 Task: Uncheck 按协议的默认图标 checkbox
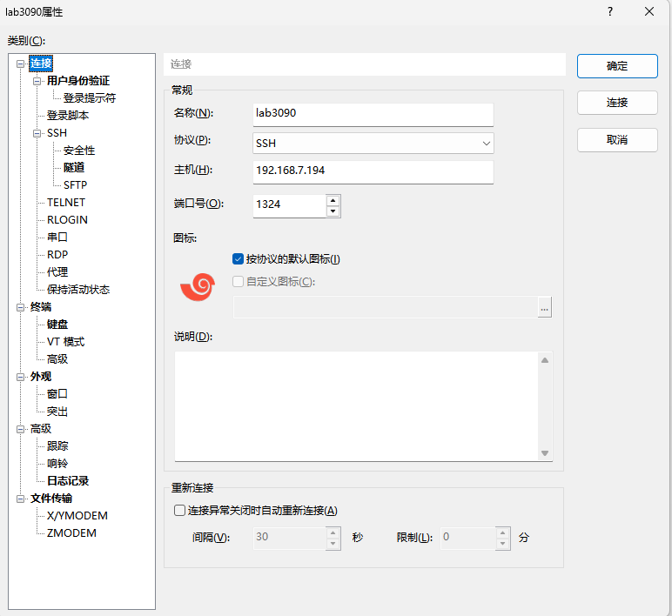(x=238, y=259)
